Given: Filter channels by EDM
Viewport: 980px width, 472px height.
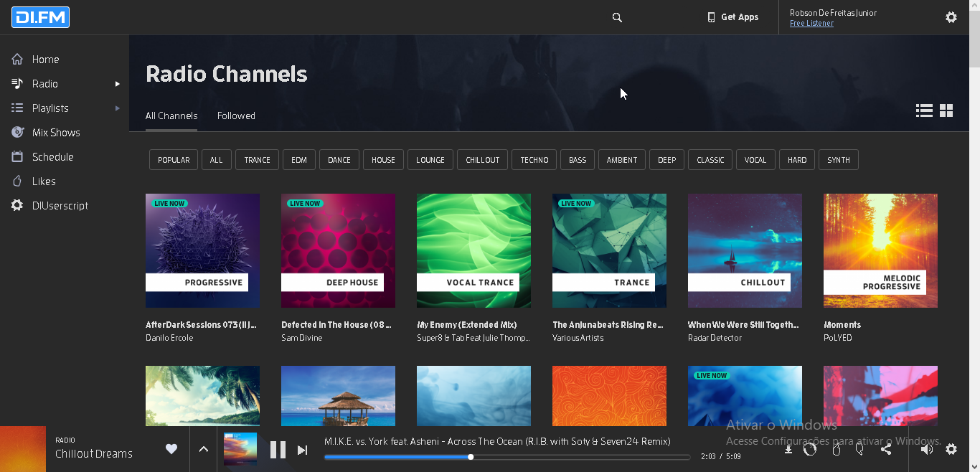Looking at the screenshot, I should pos(299,160).
